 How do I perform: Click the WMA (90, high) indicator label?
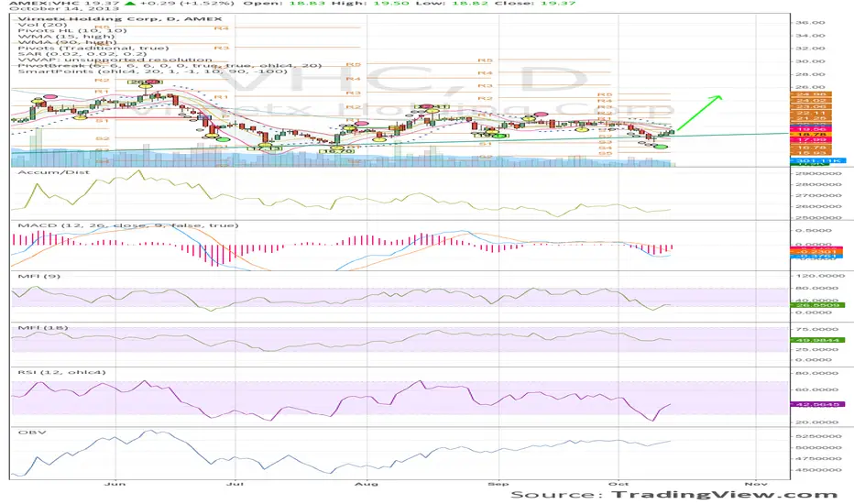[67, 42]
